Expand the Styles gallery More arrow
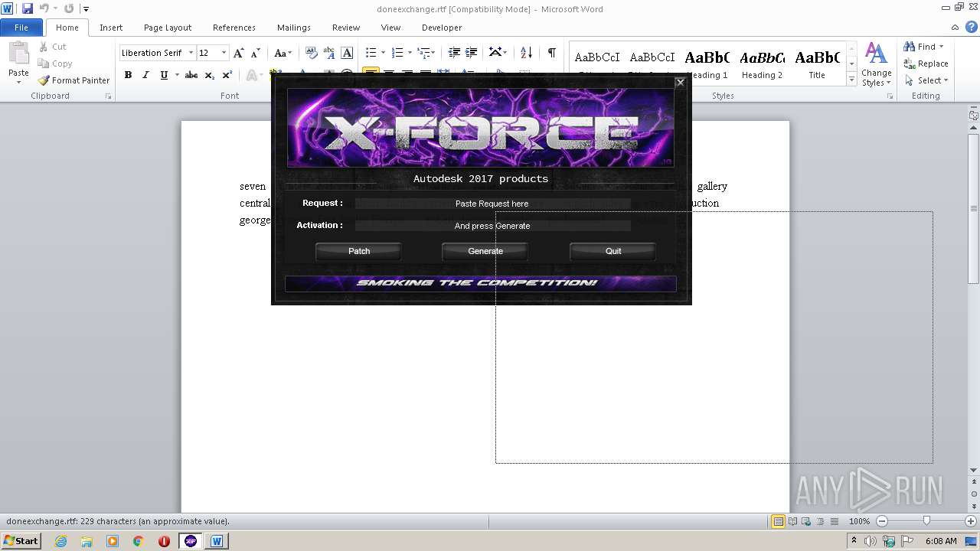 [851, 80]
